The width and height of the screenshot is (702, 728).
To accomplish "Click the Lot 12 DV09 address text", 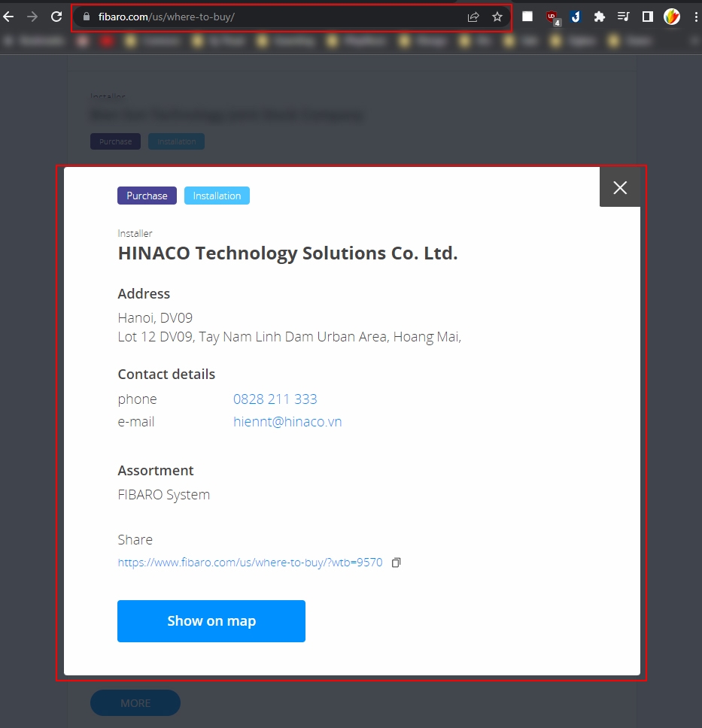I will [x=290, y=337].
